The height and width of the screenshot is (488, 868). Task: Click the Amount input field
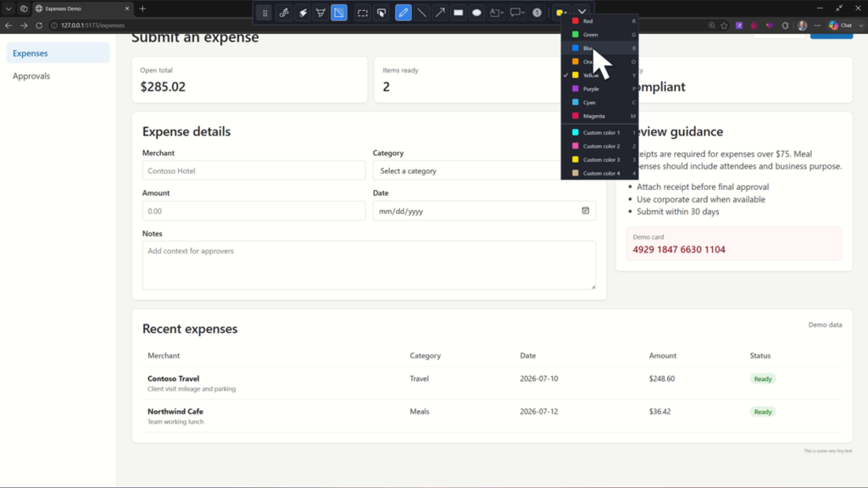253,211
